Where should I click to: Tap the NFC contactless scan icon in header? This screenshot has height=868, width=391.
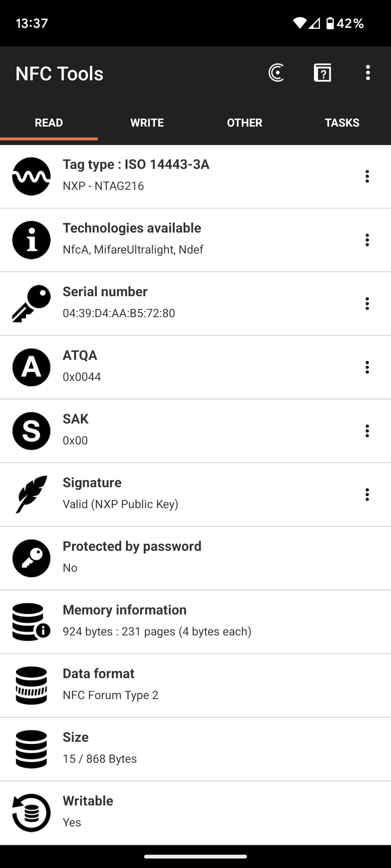click(276, 73)
